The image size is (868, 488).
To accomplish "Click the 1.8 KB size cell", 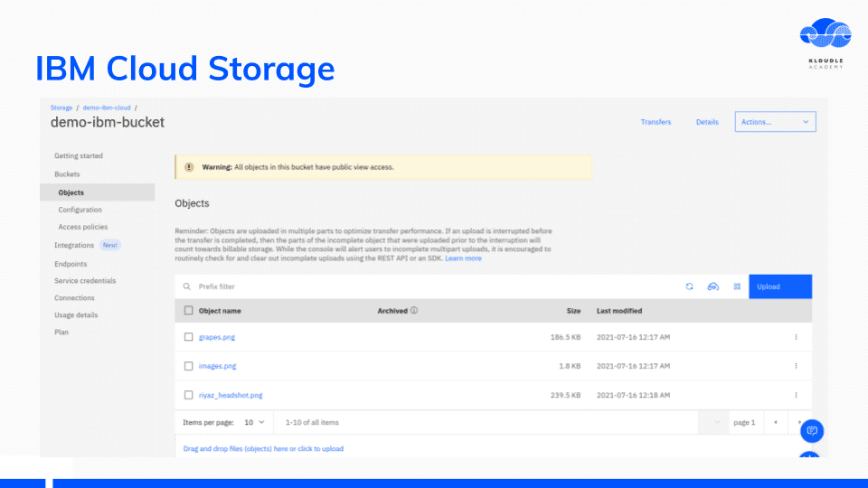I will coord(570,366).
